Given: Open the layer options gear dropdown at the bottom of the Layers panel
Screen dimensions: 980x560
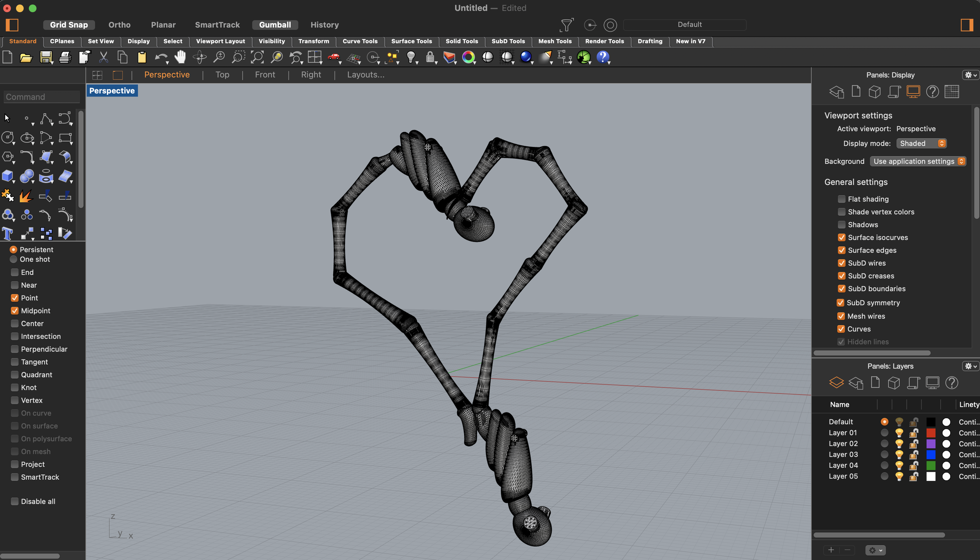Looking at the screenshot, I should click(x=875, y=550).
